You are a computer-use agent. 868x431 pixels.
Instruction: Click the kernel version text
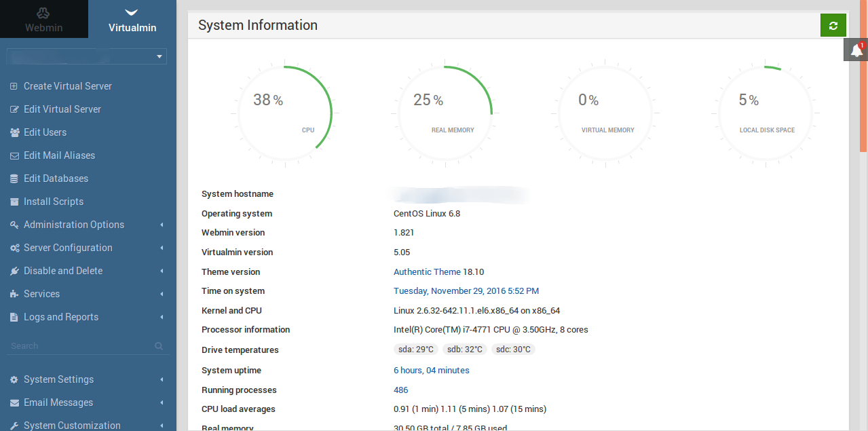476,311
